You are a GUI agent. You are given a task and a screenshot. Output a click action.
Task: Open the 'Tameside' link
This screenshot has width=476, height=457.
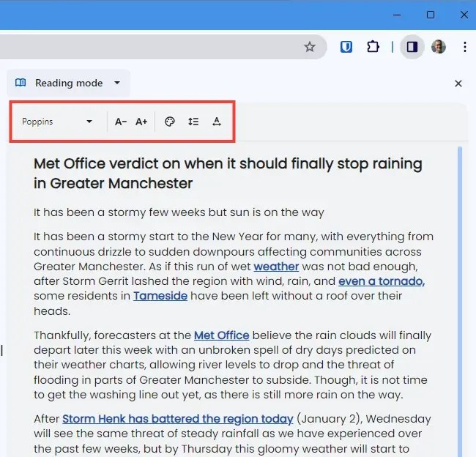tap(160, 296)
